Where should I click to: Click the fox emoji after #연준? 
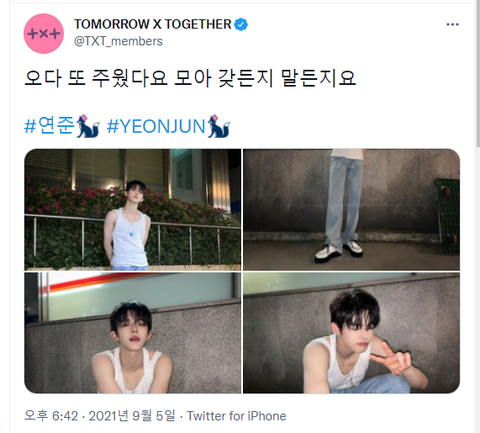tap(88, 126)
